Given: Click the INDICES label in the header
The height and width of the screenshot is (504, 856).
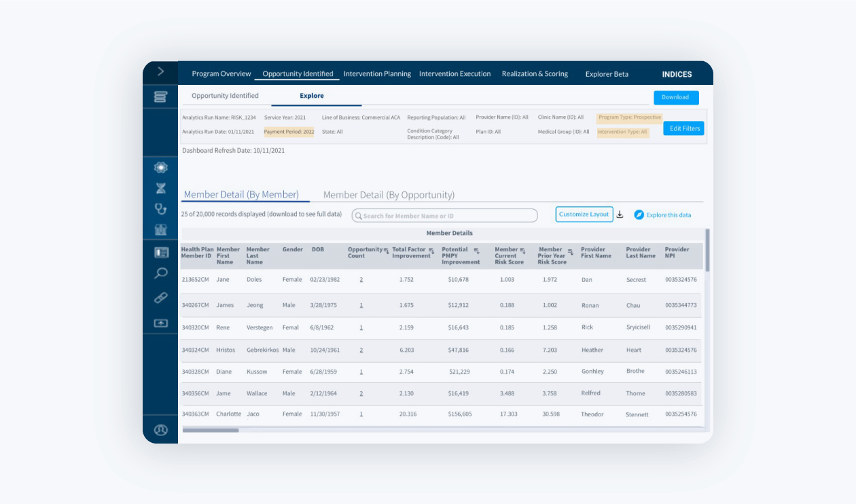Looking at the screenshot, I should pos(677,75).
